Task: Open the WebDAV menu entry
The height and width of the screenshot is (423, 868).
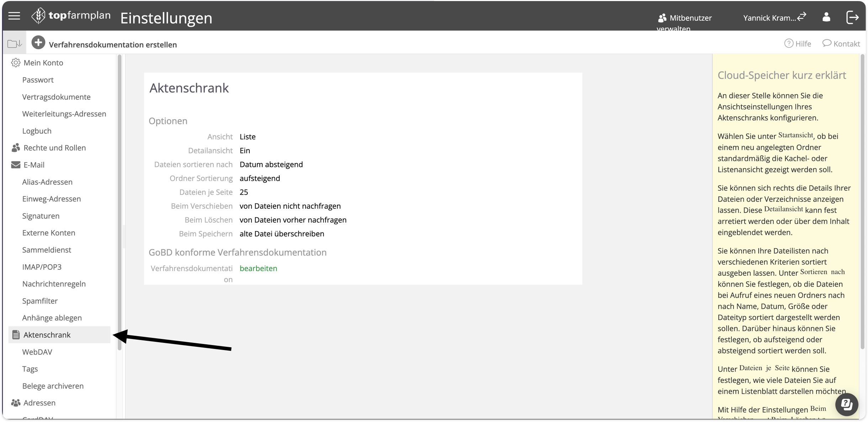Action: pos(37,352)
